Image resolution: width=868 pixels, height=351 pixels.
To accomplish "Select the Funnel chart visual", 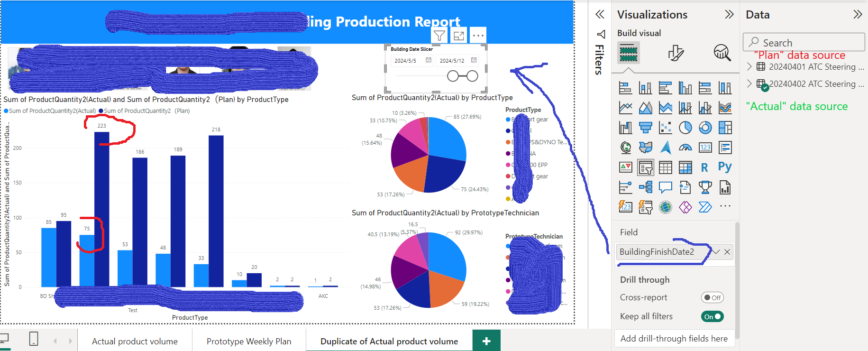I will 645,128.
